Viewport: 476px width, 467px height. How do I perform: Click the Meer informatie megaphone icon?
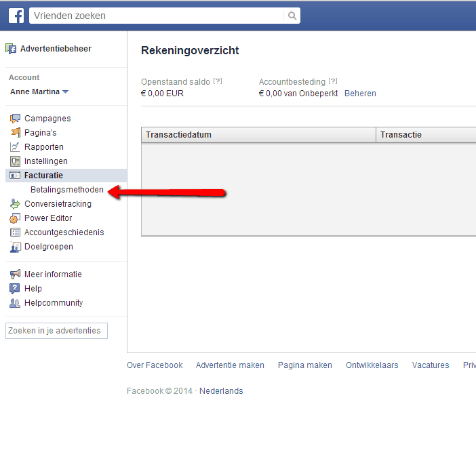[15, 275]
